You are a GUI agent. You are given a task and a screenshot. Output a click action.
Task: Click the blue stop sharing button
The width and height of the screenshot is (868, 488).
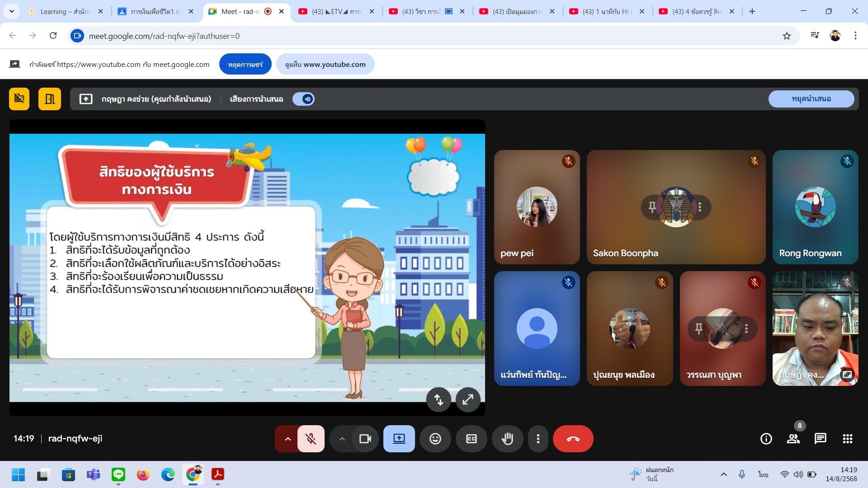click(245, 64)
